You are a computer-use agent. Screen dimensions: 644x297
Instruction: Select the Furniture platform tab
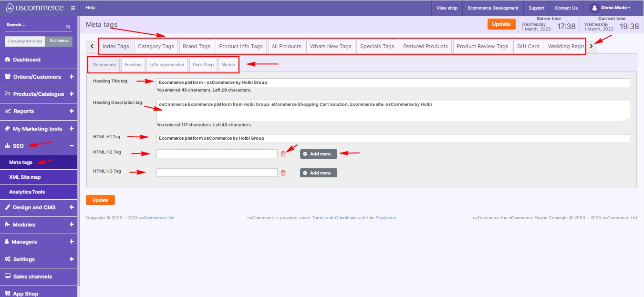pos(133,64)
